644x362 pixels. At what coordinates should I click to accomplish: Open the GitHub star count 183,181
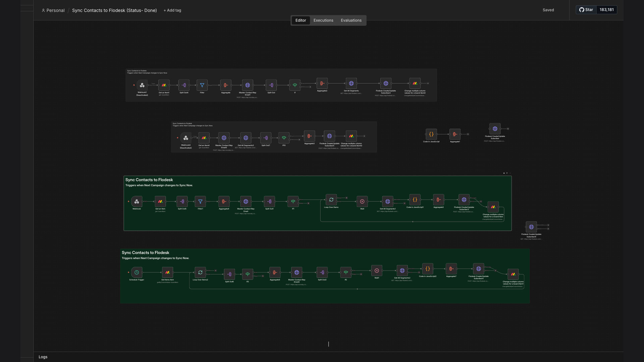pos(607,10)
